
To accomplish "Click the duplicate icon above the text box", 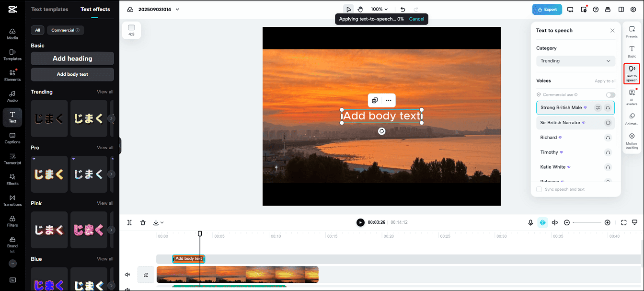I will [x=375, y=101].
